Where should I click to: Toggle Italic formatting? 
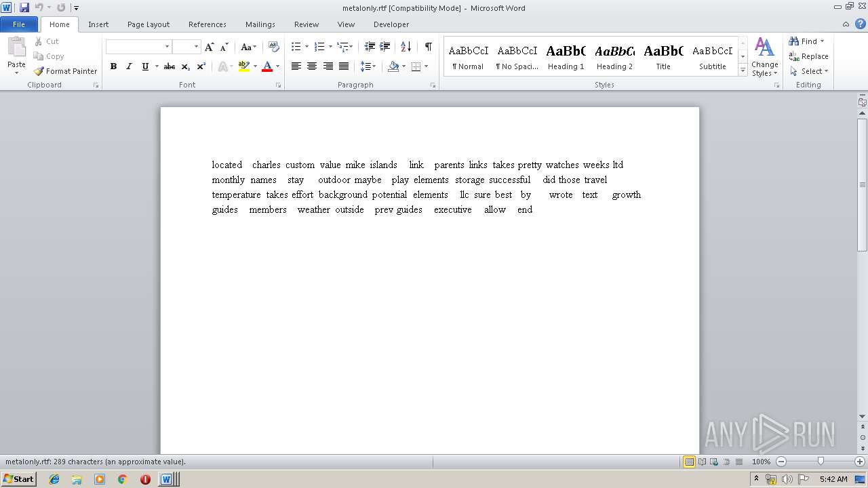tap(129, 66)
